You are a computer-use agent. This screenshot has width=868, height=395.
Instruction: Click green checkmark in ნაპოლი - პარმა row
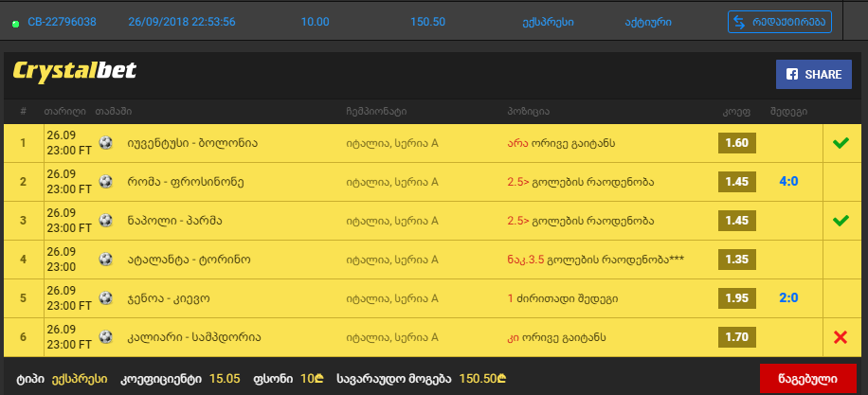click(x=841, y=221)
